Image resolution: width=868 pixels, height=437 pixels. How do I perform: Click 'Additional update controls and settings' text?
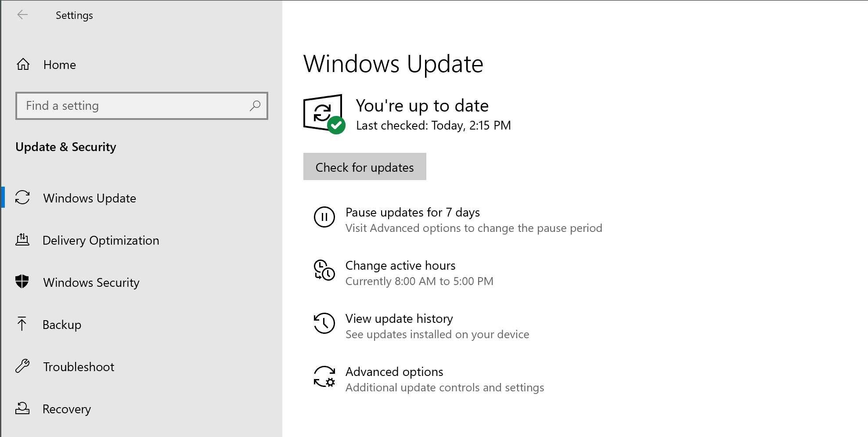pyautogui.click(x=445, y=387)
